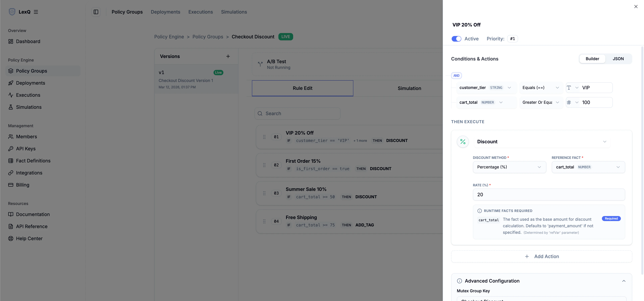This screenshot has height=301, width=644.
Task: Open Deployments in the top navigation
Action: 165,12
